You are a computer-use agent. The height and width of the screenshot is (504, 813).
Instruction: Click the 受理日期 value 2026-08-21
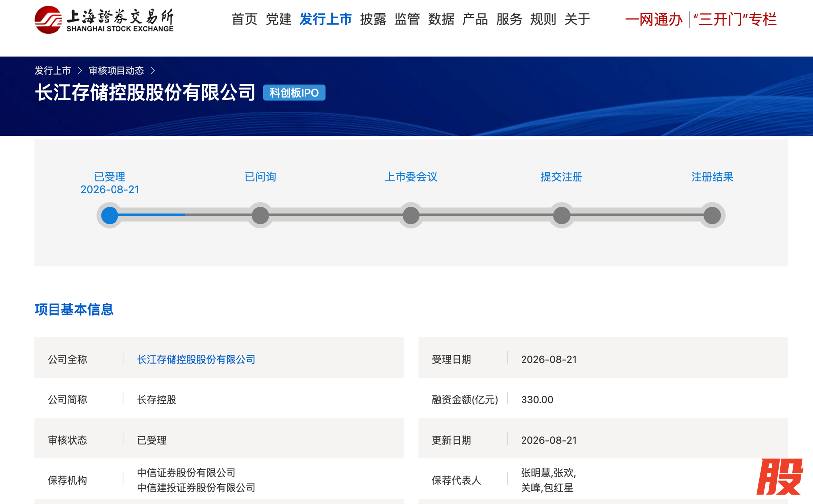coord(549,359)
